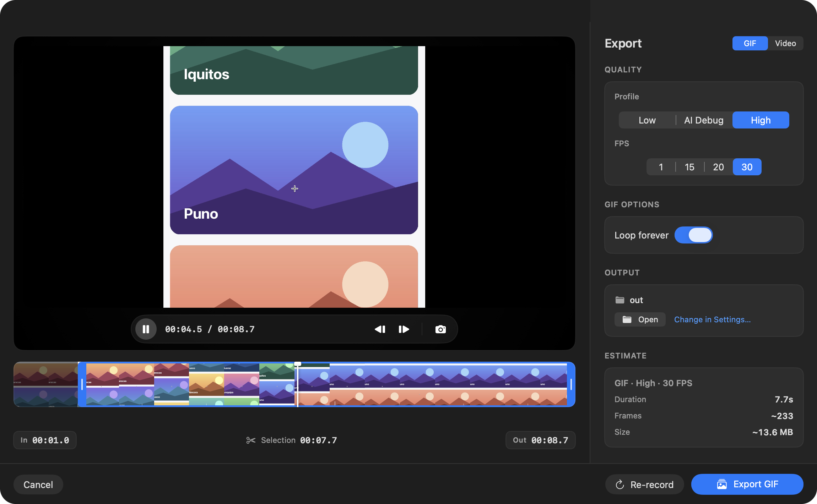Click the folder icon next to out
This screenshot has height=504, width=817.
coord(620,300)
